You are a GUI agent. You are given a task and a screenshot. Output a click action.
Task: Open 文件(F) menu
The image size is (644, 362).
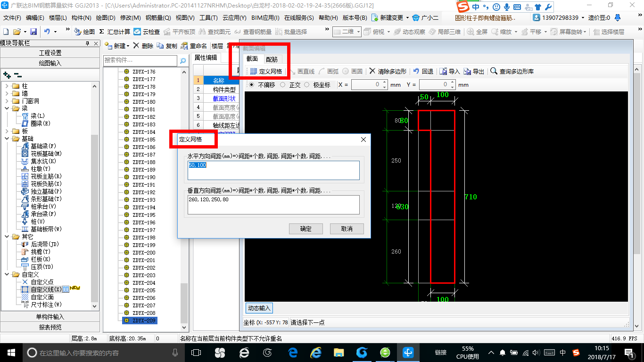[12, 17]
